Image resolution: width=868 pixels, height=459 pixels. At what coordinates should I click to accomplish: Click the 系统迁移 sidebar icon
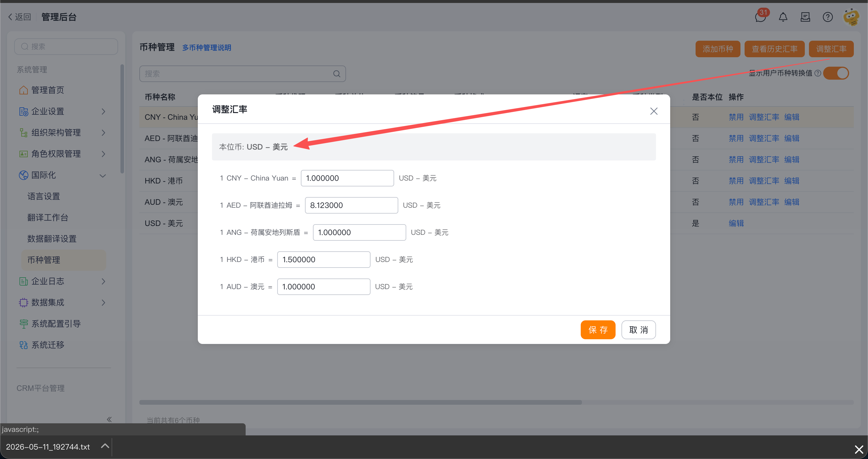pyautogui.click(x=23, y=345)
